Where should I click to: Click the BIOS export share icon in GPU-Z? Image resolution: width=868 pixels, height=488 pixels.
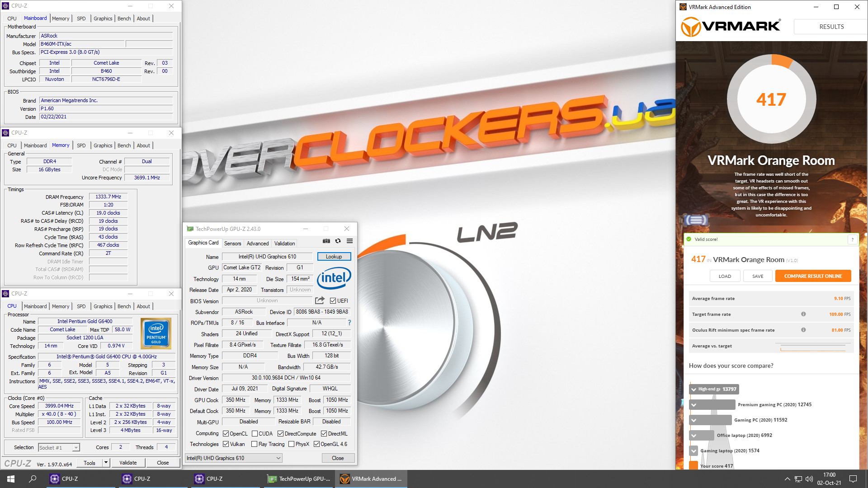coord(320,300)
